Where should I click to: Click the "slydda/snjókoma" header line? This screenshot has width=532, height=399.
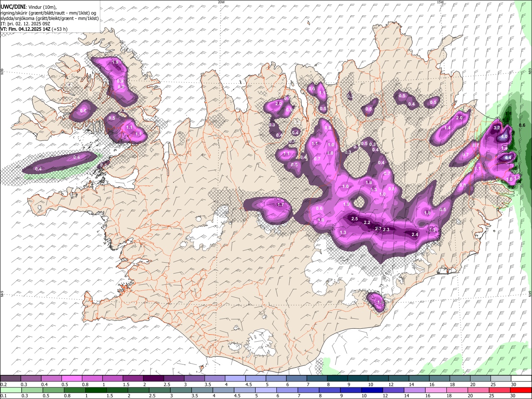pos(49,18)
